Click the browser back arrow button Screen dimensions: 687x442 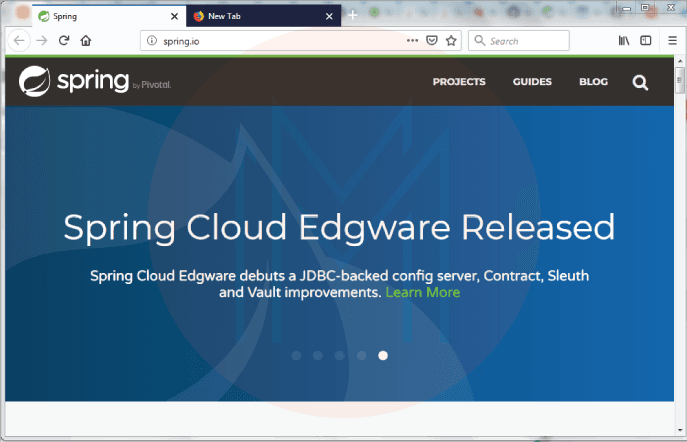(x=20, y=41)
